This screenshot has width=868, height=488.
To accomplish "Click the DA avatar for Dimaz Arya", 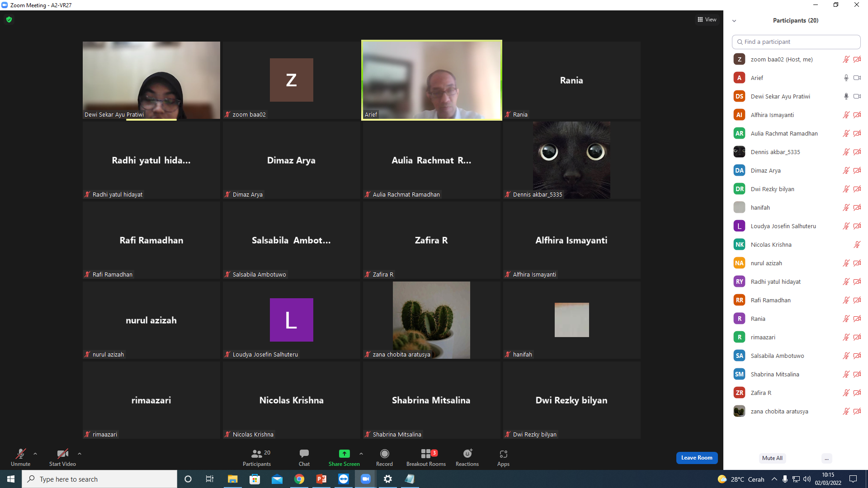I will click(739, 170).
